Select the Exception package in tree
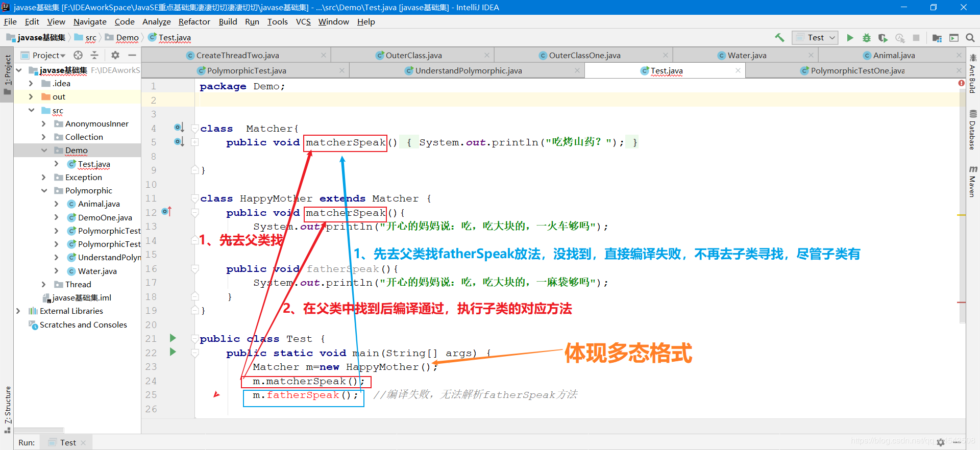The image size is (980, 450). (x=84, y=177)
